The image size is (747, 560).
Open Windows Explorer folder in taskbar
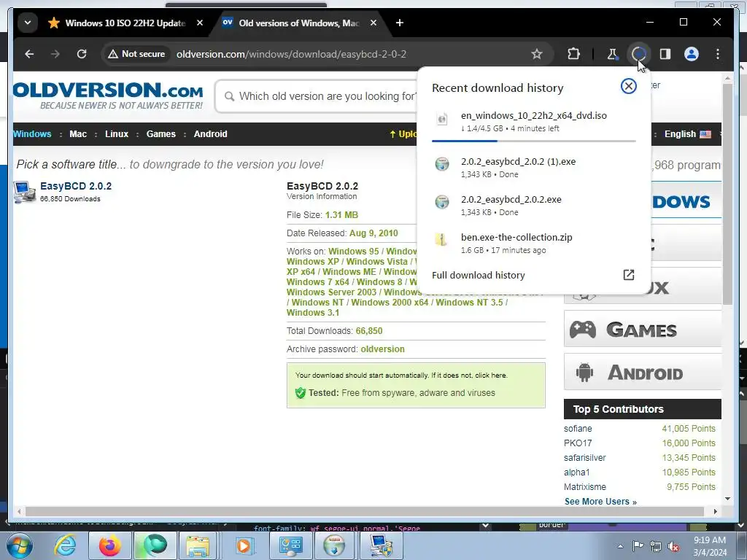[198, 545]
